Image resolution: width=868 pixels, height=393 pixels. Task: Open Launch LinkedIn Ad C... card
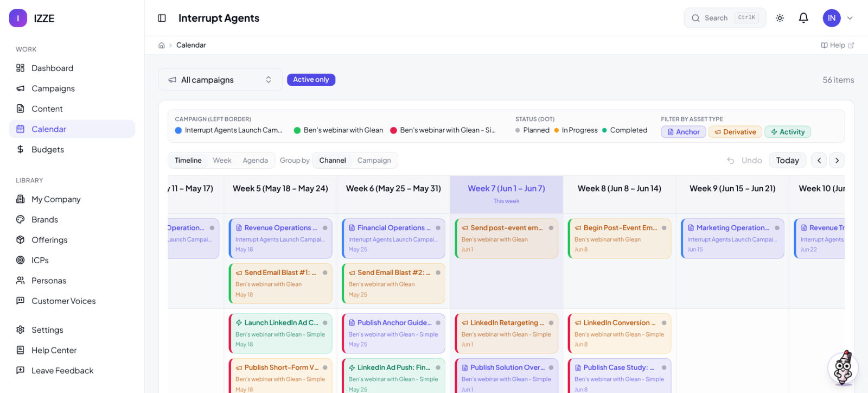tap(280, 333)
